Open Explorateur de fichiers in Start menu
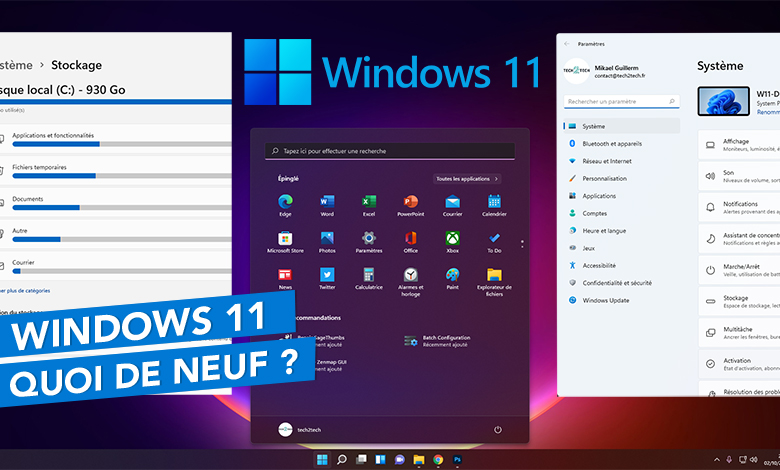The width and height of the screenshot is (780, 470). [494, 282]
